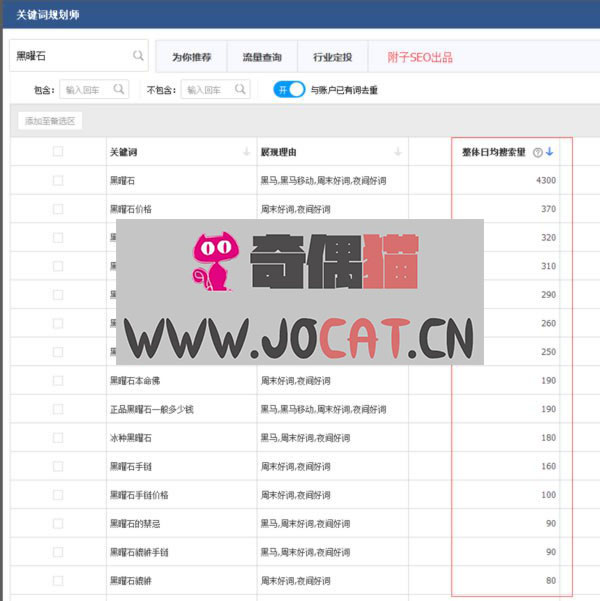Check the box for 黑曜石手链价格

click(x=58, y=495)
